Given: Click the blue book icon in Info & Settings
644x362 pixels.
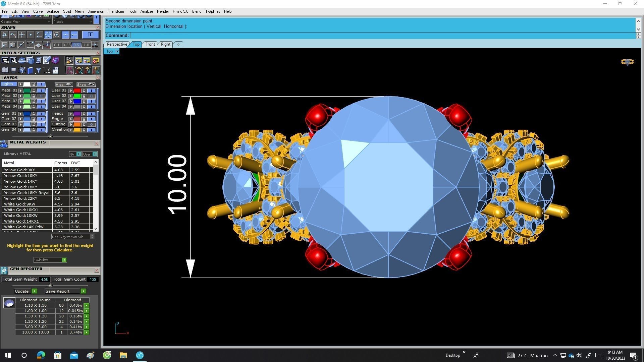Looking at the screenshot, I should pos(30,70).
